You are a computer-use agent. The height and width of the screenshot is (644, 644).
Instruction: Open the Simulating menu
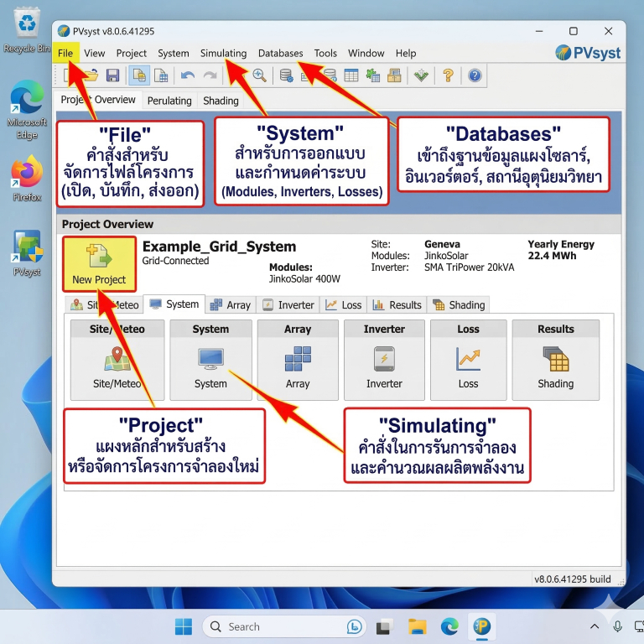tap(223, 54)
